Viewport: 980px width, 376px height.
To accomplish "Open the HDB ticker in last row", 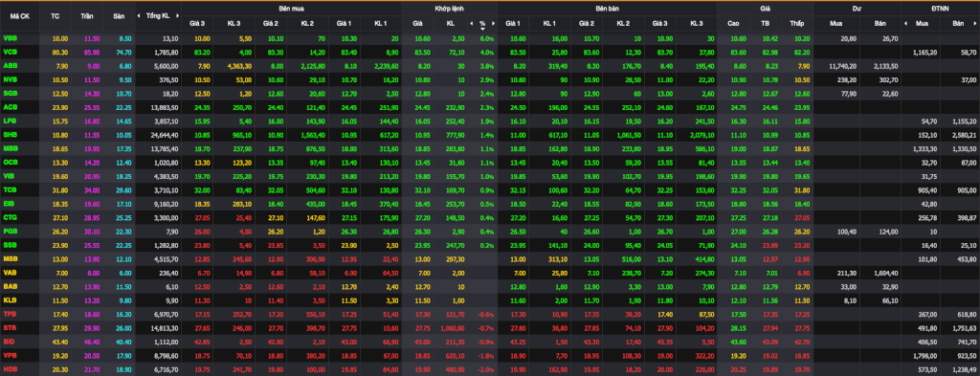I will point(11,368).
